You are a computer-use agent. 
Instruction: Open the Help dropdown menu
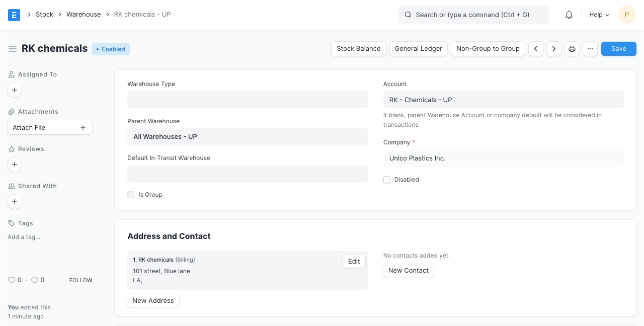[599, 15]
